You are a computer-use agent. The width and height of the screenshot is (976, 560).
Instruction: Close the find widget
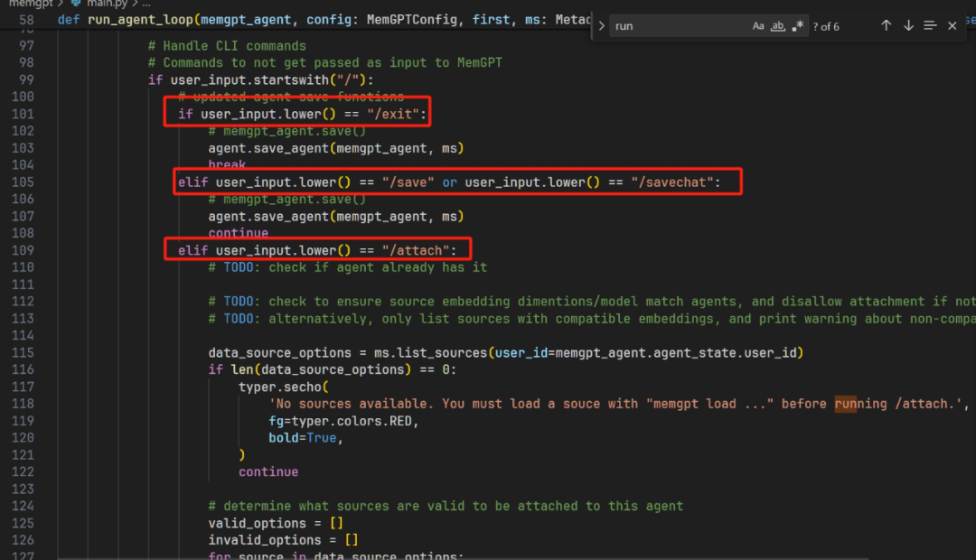coord(952,26)
